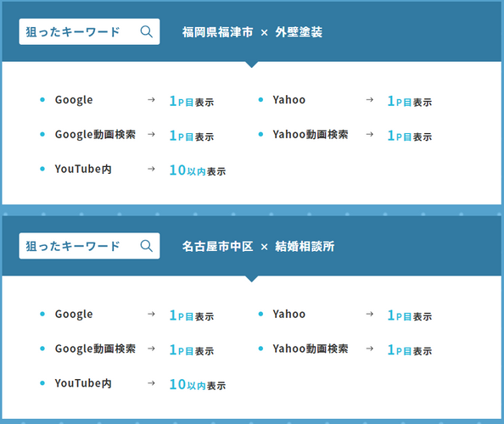Click the search icon in the bottom keyword box
The image size is (504, 424).
click(147, 246)
